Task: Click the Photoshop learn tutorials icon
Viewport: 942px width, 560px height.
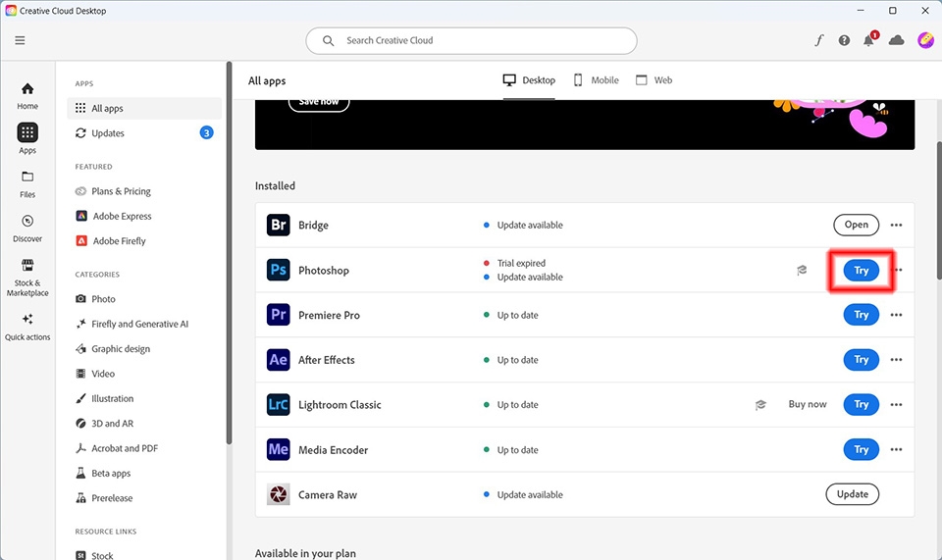Action: (802, 270)
